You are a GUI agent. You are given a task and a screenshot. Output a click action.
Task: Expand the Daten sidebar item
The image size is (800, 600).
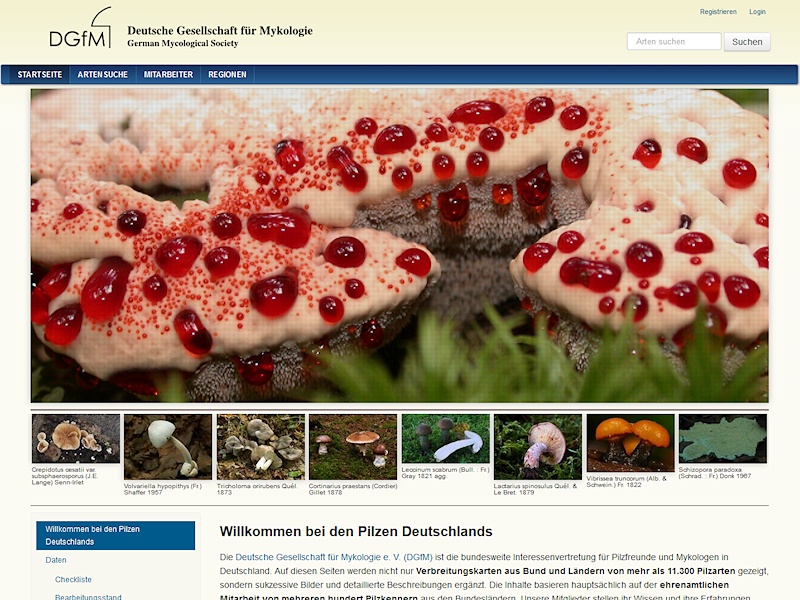click(x=56, y=560)
